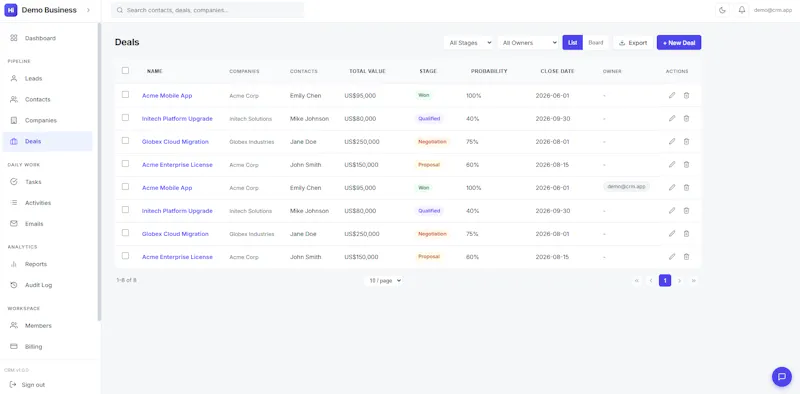Click the Emails envelope icon in sidebar
The width and height of the screenshot is (800, 394).
point(14,224)
